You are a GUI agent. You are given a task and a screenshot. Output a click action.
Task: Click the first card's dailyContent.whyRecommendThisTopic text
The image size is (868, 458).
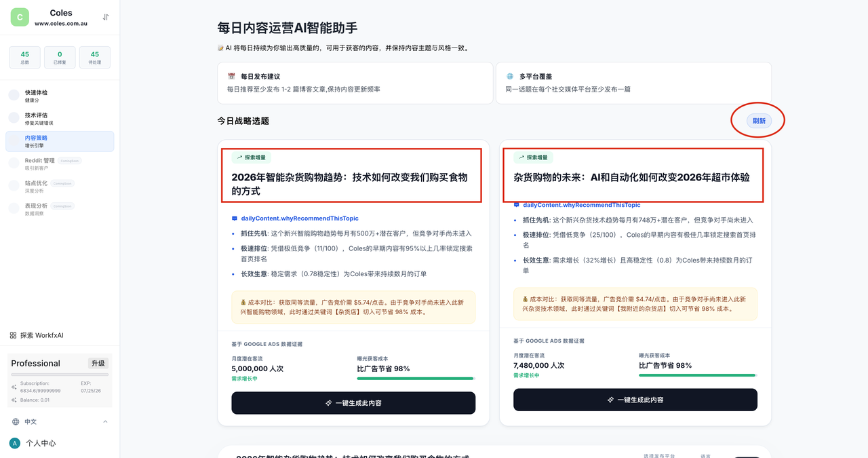300,218
